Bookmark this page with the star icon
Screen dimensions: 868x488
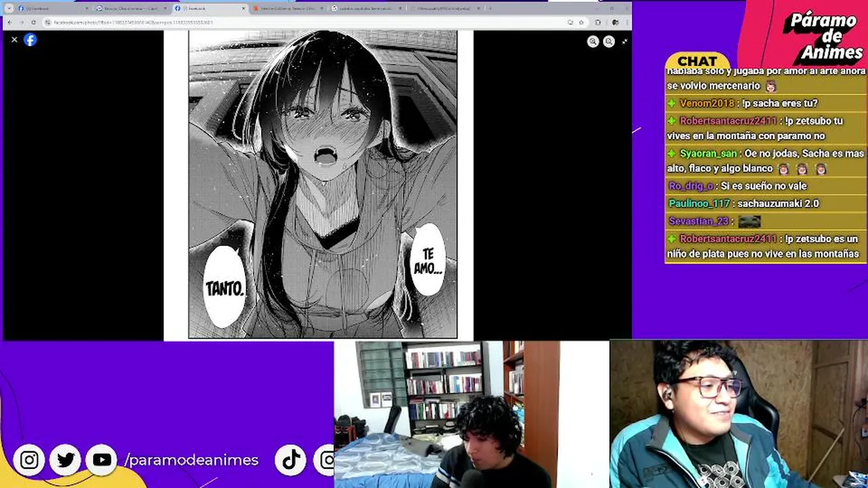(x=581, y=22)
